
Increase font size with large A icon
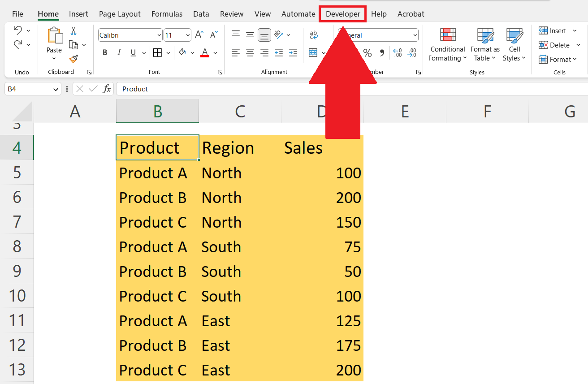coord(199,35)
